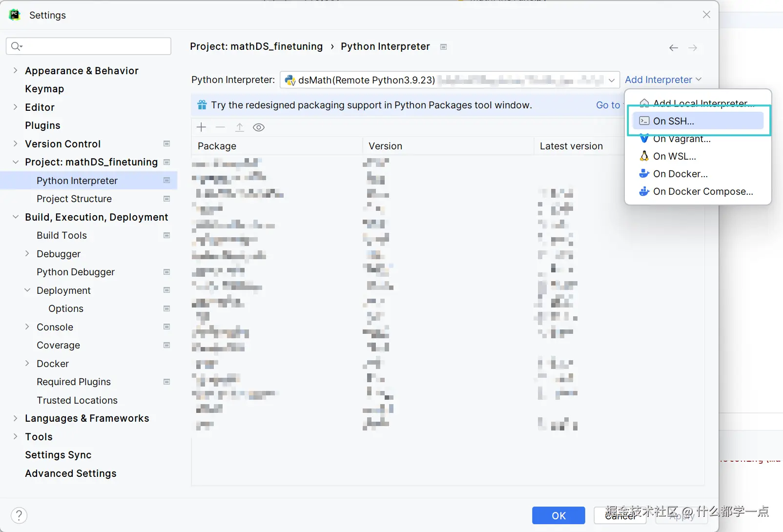Open the Python Interpreter dropdown
This screenshot has width=783, height=532.
(x=450, y=80)
